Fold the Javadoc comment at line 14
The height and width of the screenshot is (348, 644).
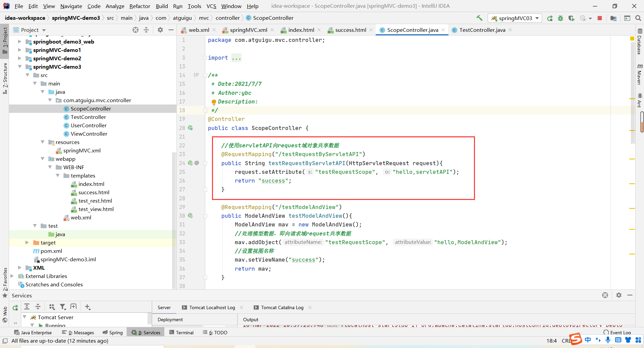(205, 75)
